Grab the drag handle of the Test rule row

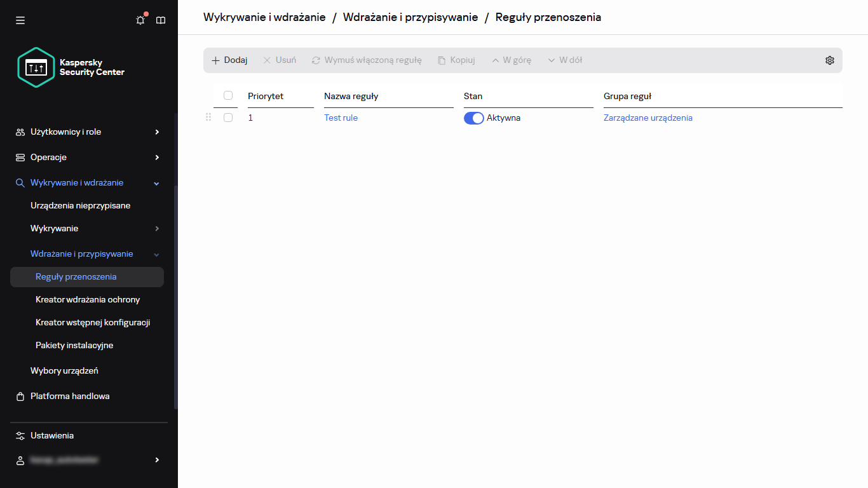click(x=208, y=117)
